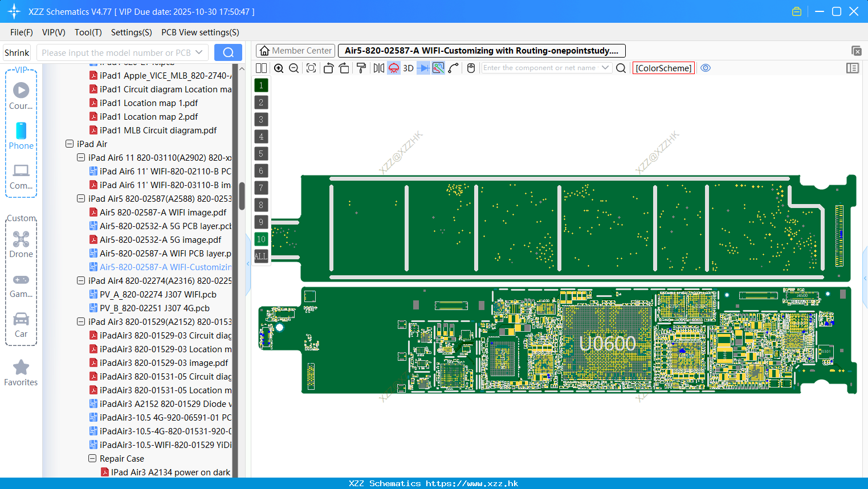Show PCB layer 2
Screen dimensions: 868x489
[261, 103]
